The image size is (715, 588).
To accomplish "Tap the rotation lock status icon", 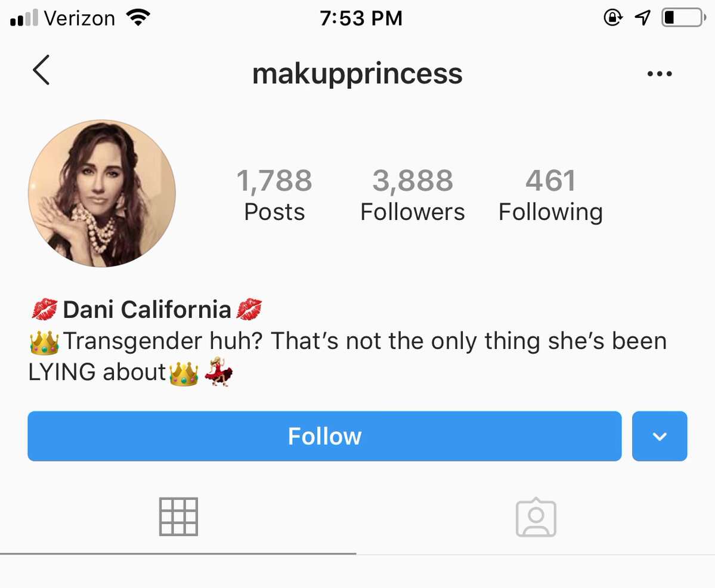I will (612, 18).
